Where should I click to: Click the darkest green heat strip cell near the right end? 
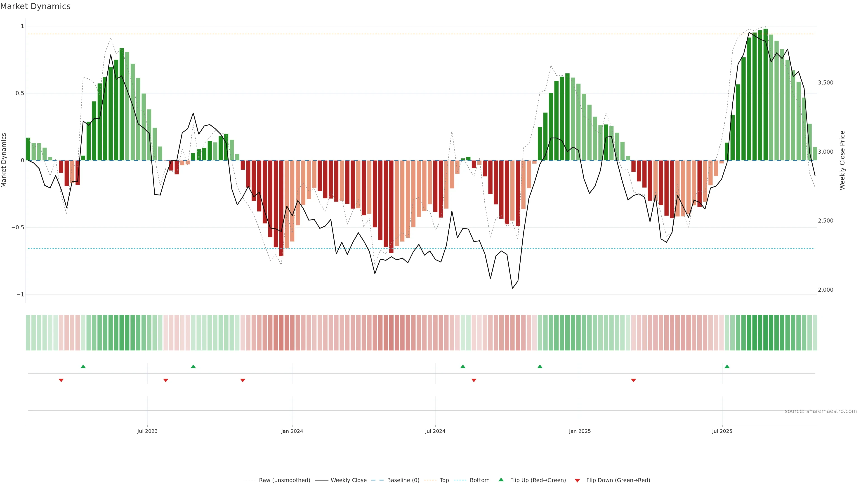coord(765,332)
